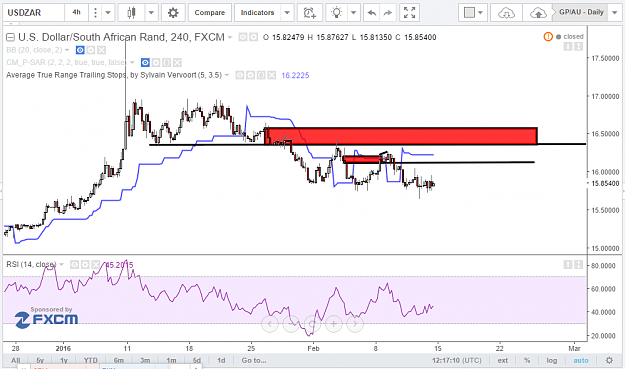This screenshot has width=625, height=369.
Task: Save chart layout via cloud upload icon
Action: coord(538,13)
